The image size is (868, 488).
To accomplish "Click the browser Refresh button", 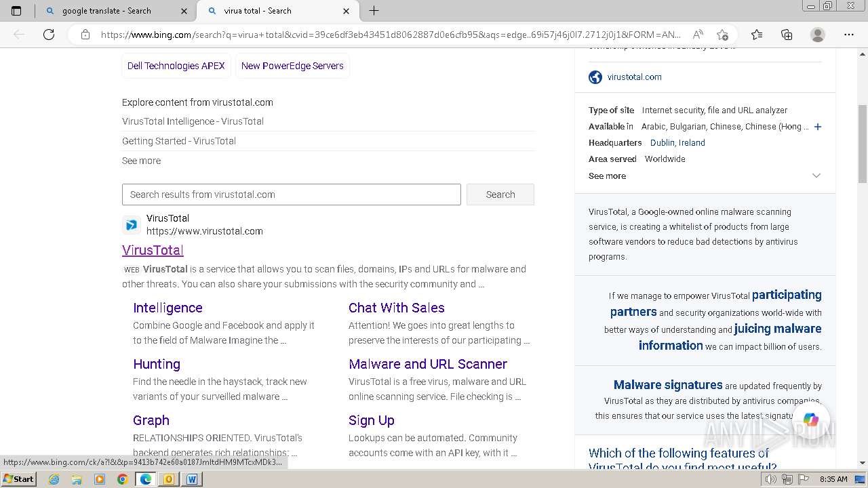I will [49, 35].
